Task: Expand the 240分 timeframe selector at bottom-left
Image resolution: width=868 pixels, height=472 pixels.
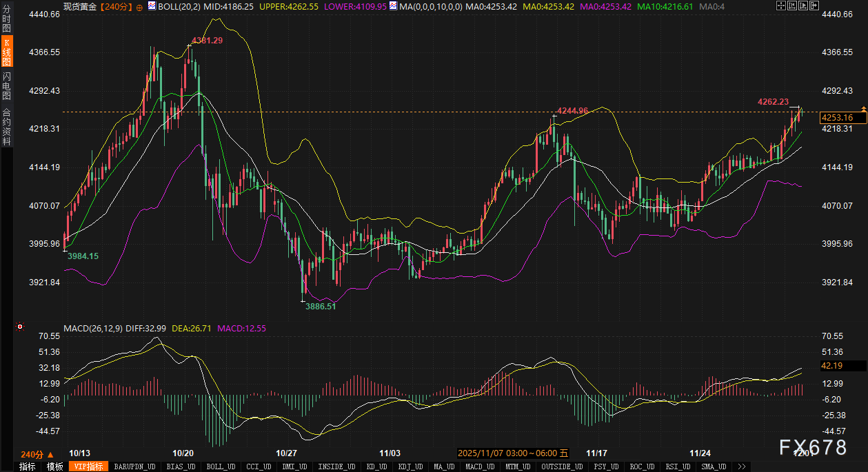Action: point(37,455)
